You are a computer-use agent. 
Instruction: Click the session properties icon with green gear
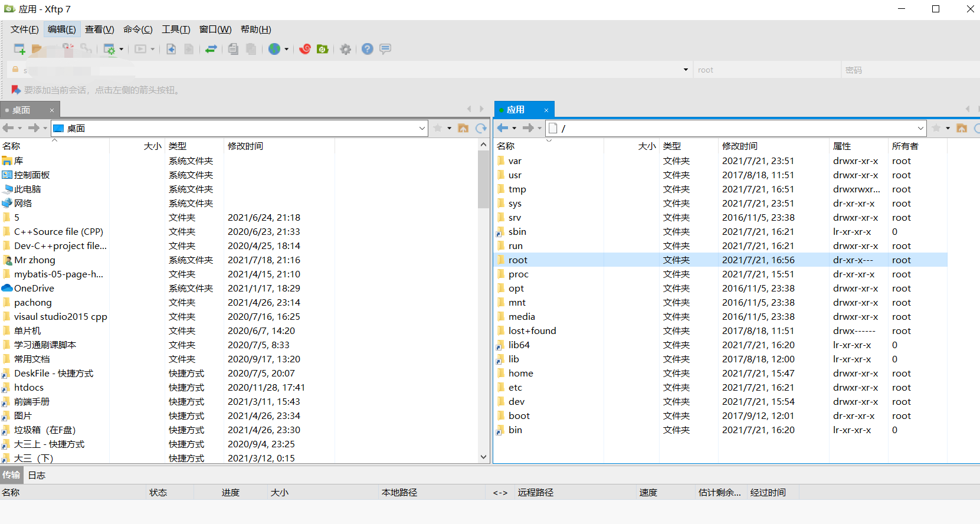pyautogui.click(x=109, y=49)
